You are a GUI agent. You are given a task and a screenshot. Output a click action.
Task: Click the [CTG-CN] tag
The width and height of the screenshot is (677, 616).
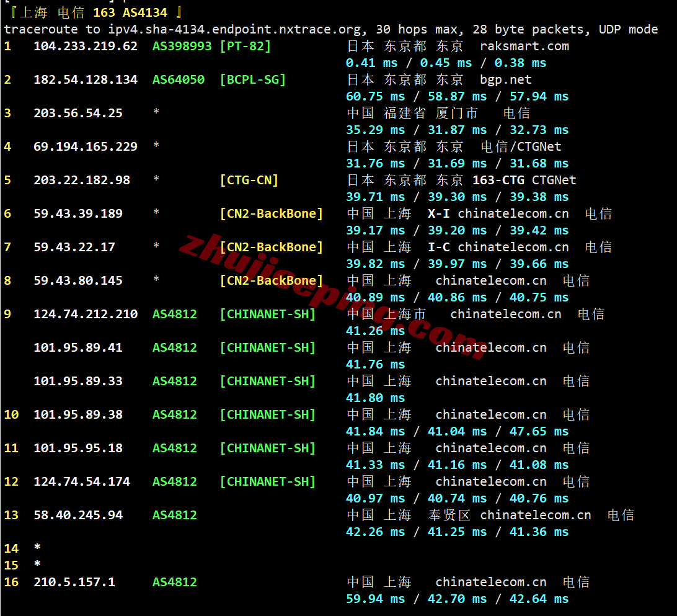coord(249,180)
